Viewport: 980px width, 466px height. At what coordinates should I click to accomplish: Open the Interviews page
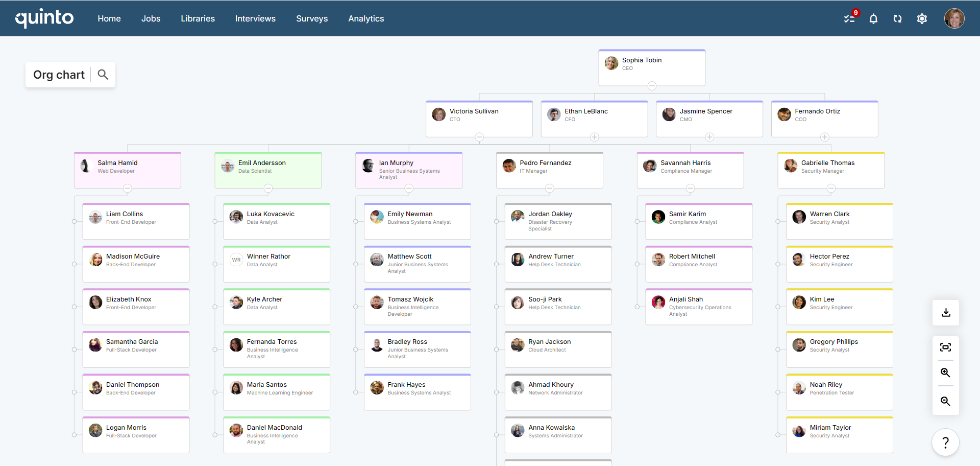(255, 18)
